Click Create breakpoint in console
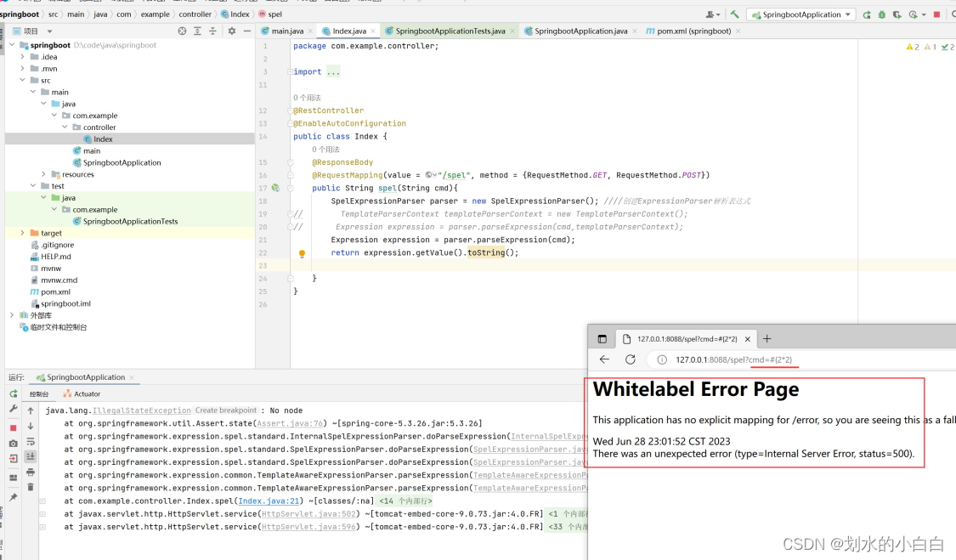Viewport: 956px width, 560px height. pyautogui.click(x=225, y=410)
